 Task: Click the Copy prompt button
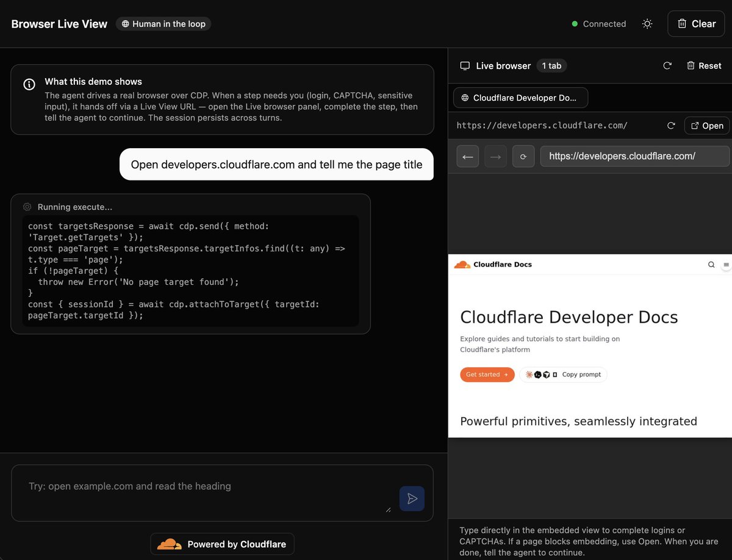pos(563,375)
